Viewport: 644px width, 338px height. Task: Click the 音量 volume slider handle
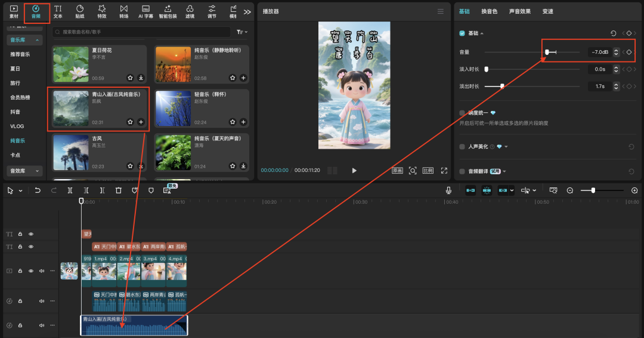[547, 53]
